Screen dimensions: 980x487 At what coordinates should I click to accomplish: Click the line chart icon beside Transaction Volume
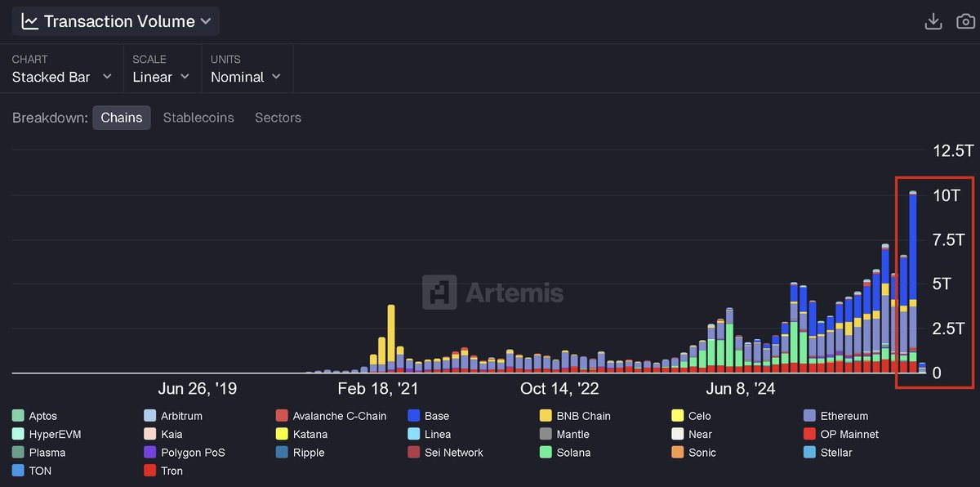tap(30, 21)
